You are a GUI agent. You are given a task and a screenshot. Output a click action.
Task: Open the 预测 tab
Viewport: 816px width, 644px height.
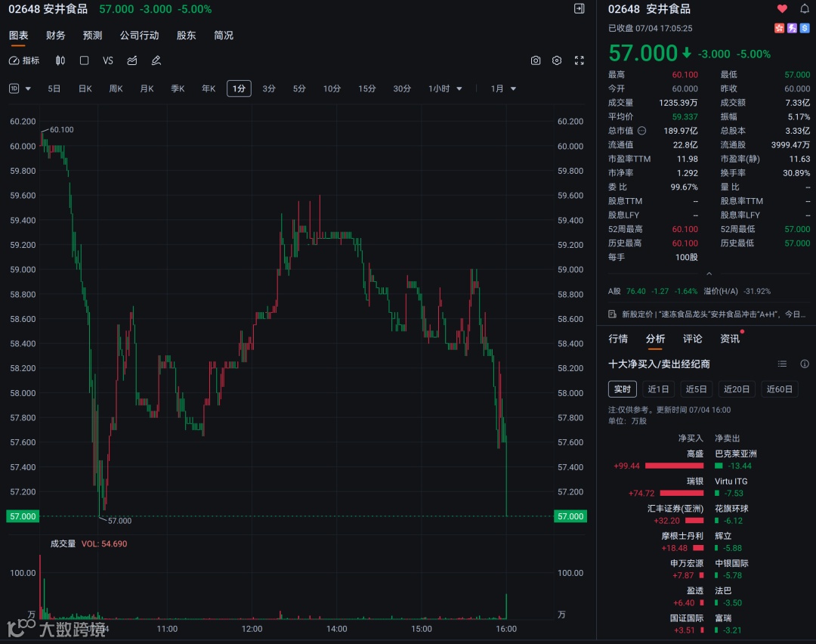point(93,36)
